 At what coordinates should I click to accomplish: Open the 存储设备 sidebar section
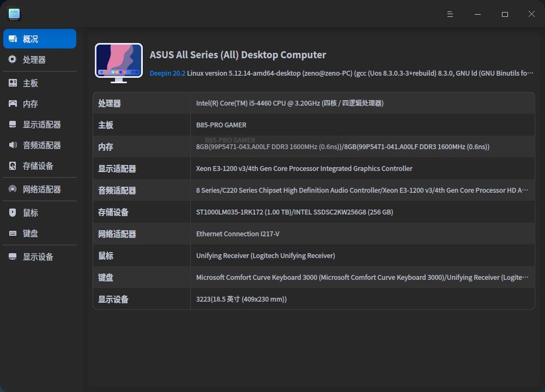click(40, 166)
